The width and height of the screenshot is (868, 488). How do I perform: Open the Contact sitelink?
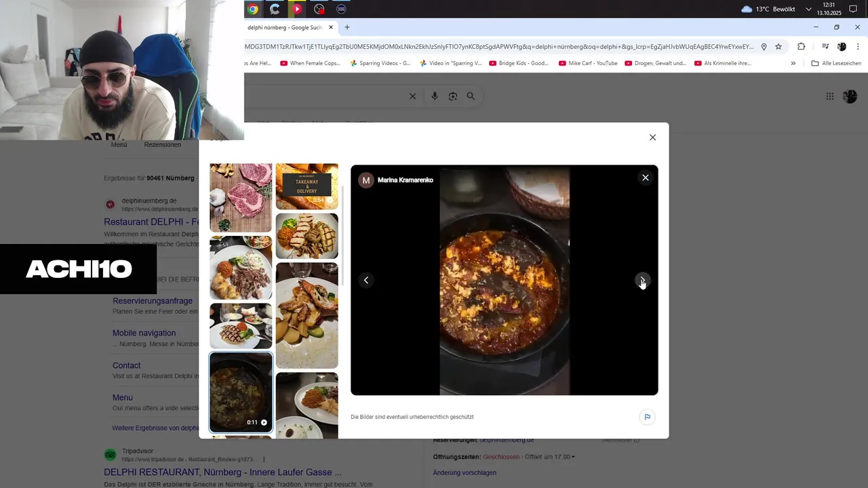(x=126, y=365)
